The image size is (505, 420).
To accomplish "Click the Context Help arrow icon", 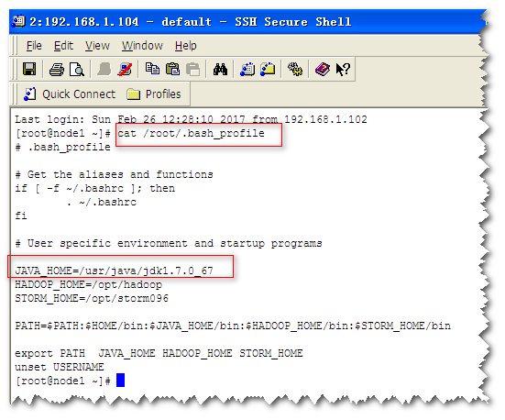I will point(343,69).
